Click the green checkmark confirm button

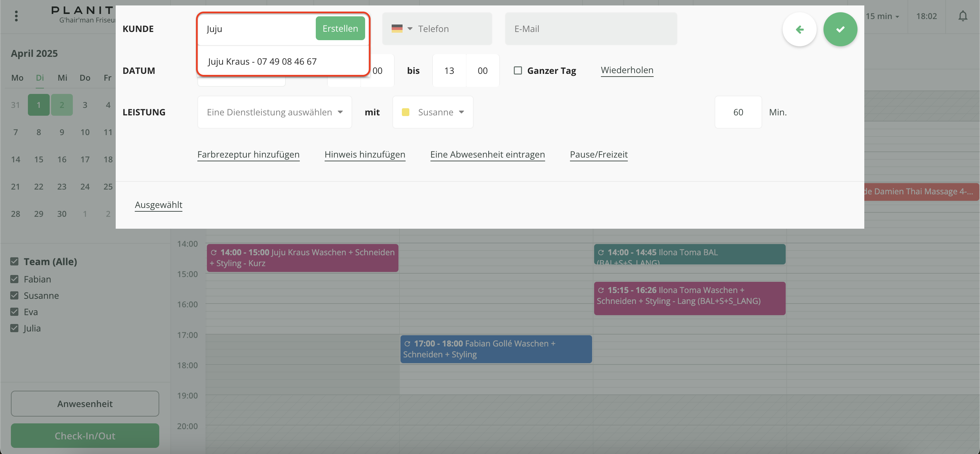click(x=840, y=29)
